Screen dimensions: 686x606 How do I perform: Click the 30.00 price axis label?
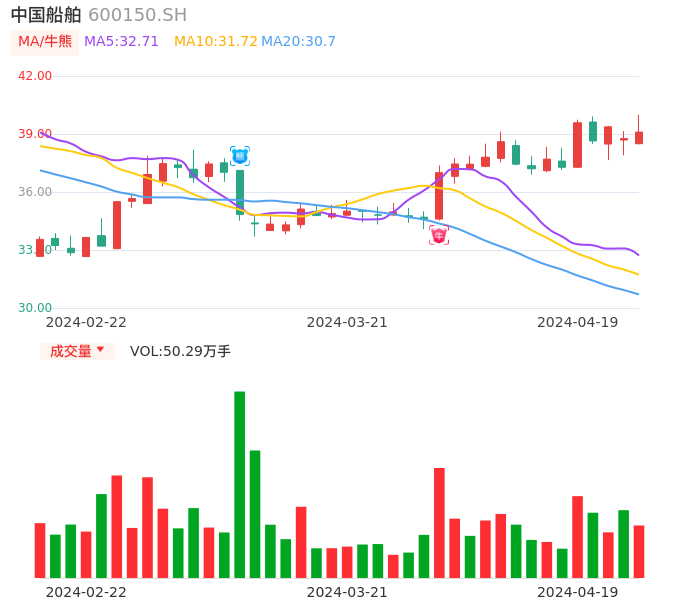(35, 308)
